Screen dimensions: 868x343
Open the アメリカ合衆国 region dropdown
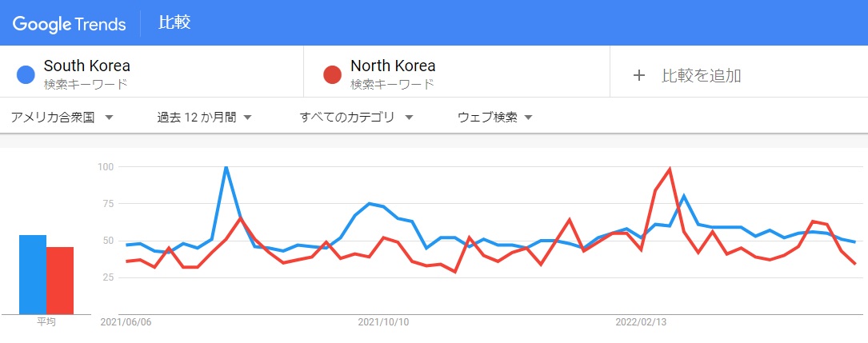62,118
